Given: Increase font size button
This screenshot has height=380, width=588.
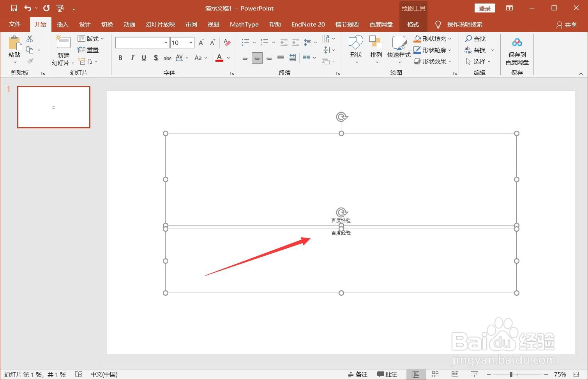Looking at the screenshot, I should click(x=201, y=43).
